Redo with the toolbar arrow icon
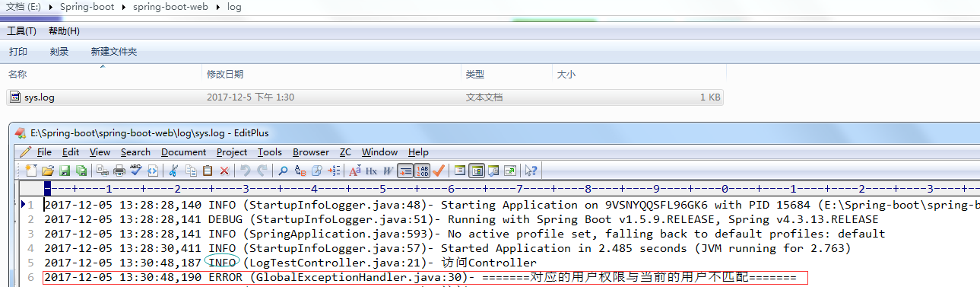 pyautogui.click(x=262, y=171)
